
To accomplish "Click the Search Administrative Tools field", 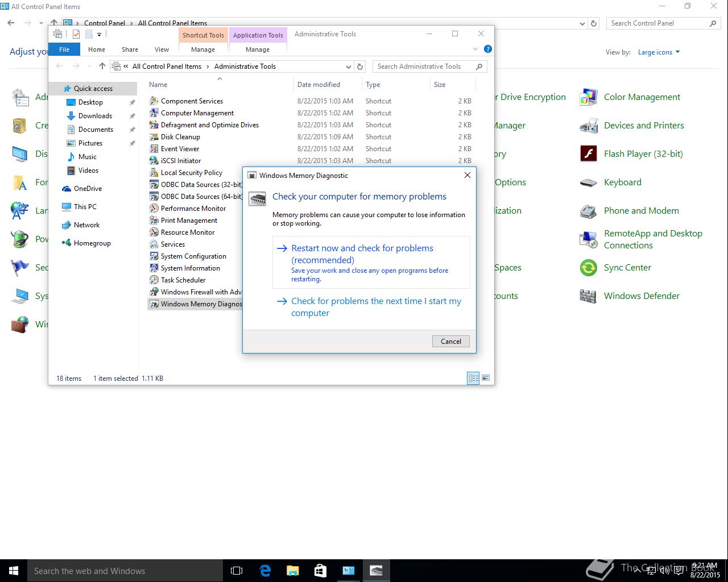I will click(429, 66).
